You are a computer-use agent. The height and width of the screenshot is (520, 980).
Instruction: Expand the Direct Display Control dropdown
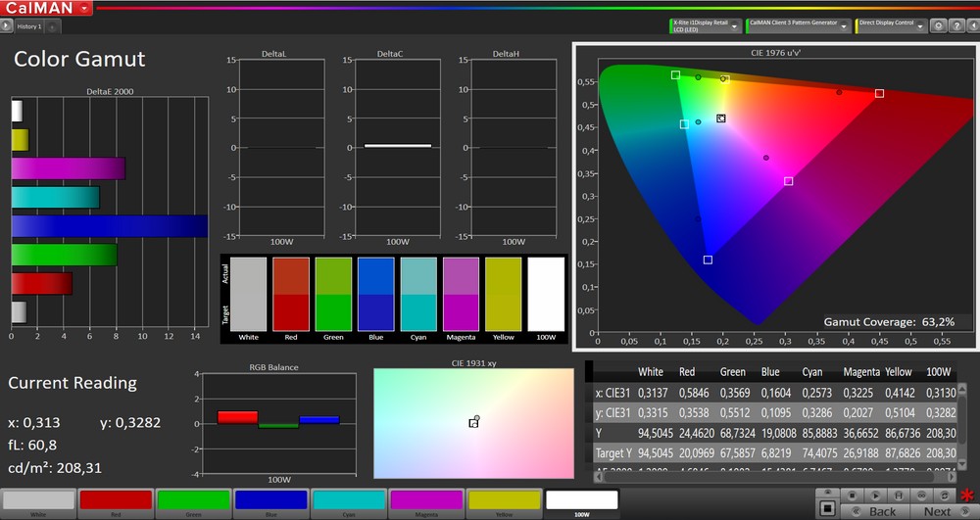[x=919, y=26]
